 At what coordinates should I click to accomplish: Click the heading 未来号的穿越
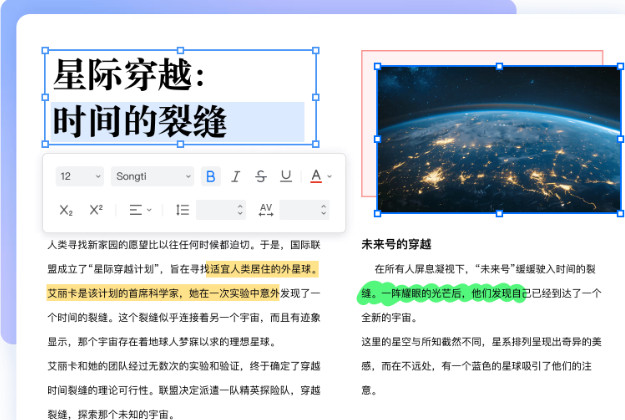tap(396, 244)
